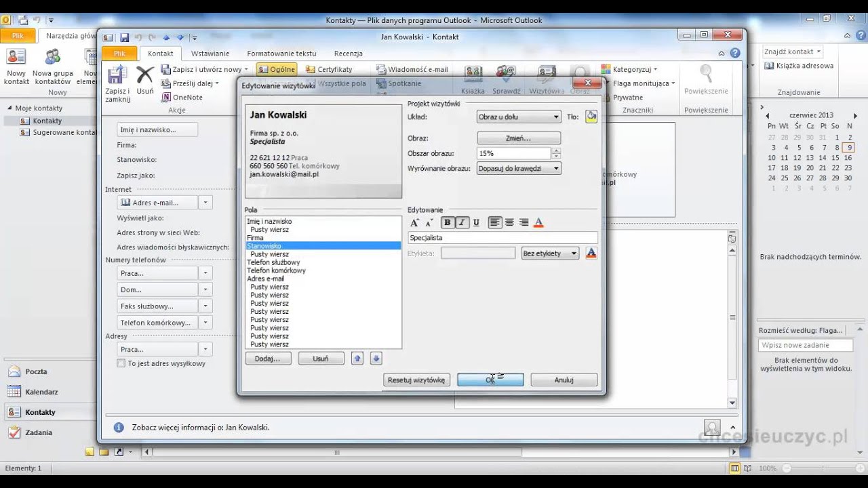
Task: Select Kontakt tab in contact window
Action: 161,54
